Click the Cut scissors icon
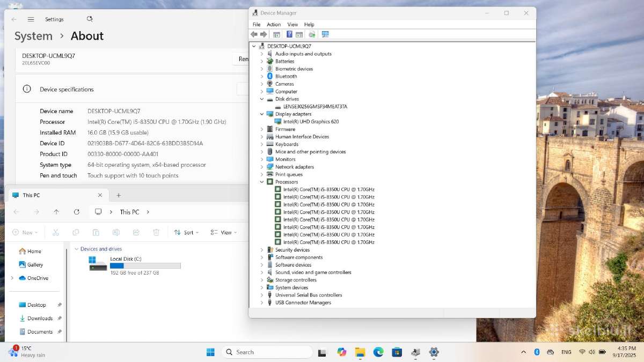Image resolution: width=644 pixels, height=362 pixels. (x=55, y=232)
